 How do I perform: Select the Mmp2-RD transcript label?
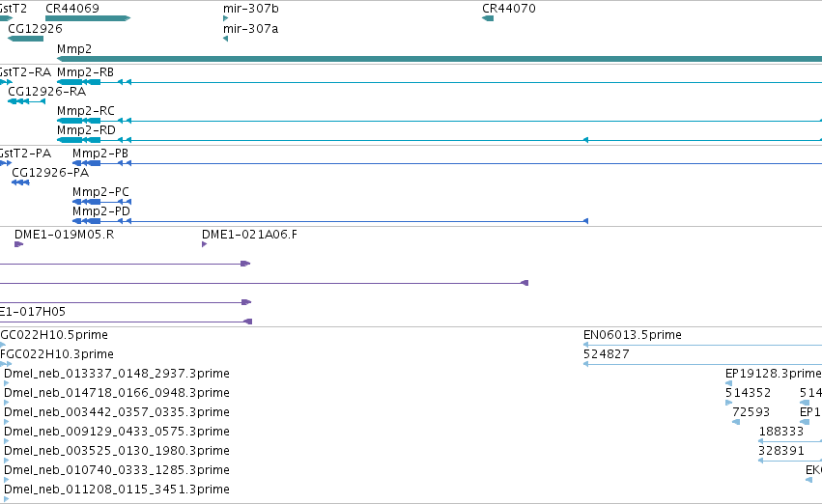(x=86, y=130)
